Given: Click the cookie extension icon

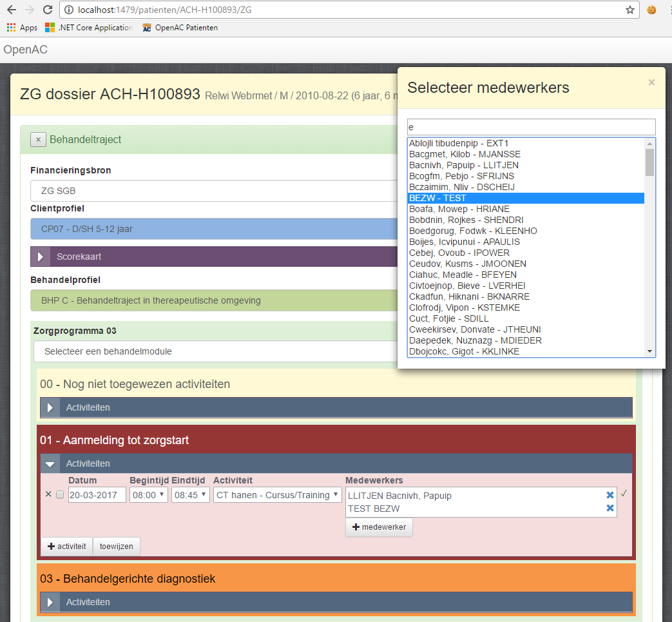Looking at the screenshot, I should (x=651, y=10).
